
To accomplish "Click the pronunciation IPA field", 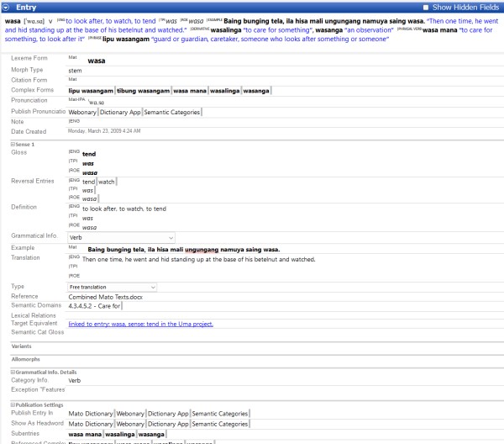I will pyautogui.click(x=97, y=103).
